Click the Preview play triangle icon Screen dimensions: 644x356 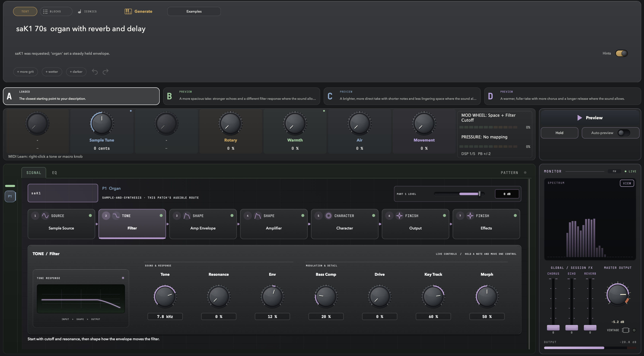coord(579,118)
